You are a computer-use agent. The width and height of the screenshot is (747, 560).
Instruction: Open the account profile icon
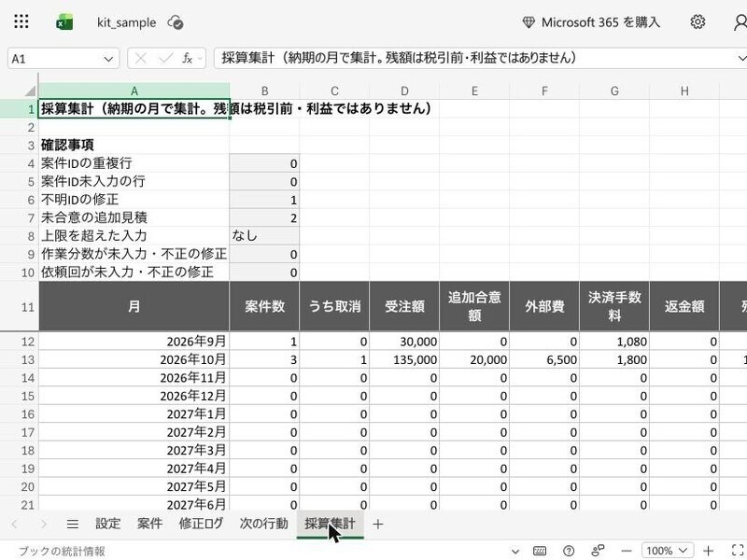point(740,21)
